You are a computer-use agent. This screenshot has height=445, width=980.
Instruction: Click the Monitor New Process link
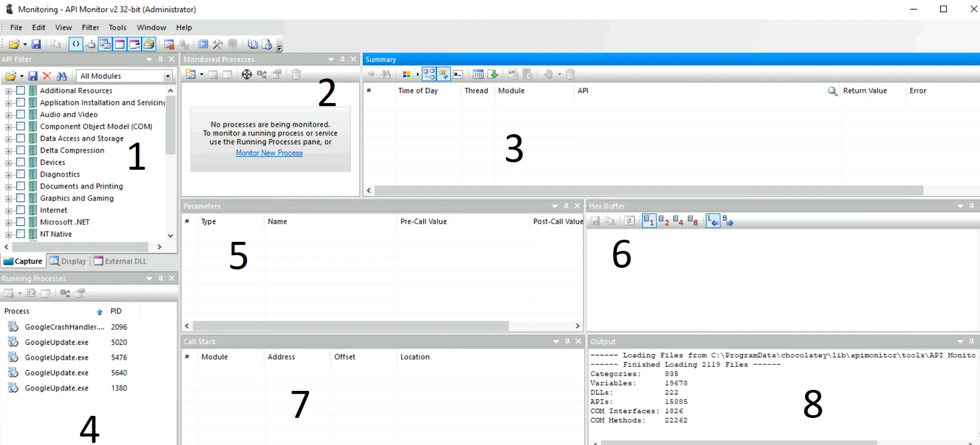click(x=269, y=153)
